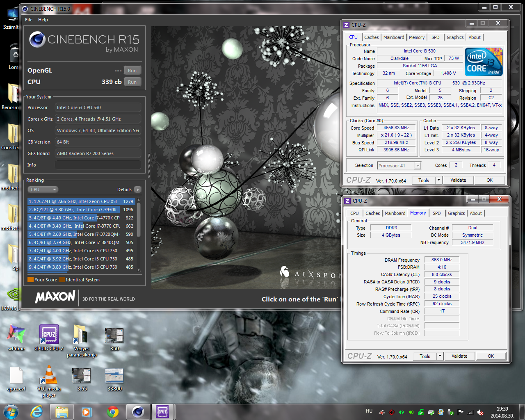This screenshot has height=420, width=525.
Task: Open the Processor #1 selection dropdown
Action: [x=399, y=166]
